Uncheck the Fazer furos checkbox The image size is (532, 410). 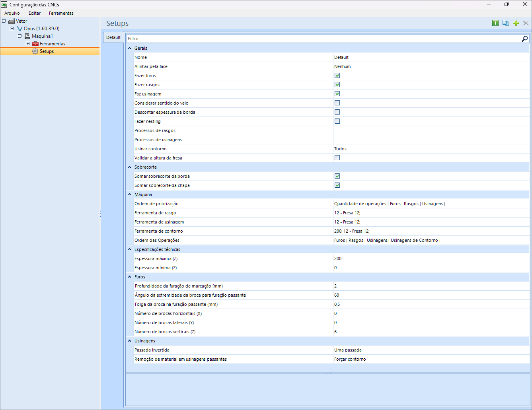point(337,76)
